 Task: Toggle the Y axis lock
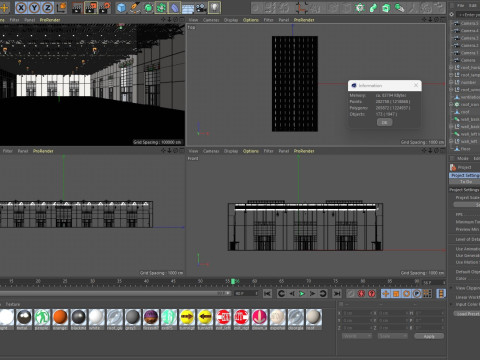[34, 7]
